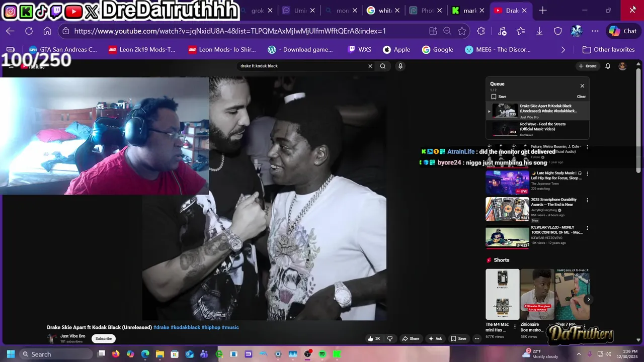Open the Copilot Chat button
This screenshot has height=362, width=644.
[x=623, y=31]
